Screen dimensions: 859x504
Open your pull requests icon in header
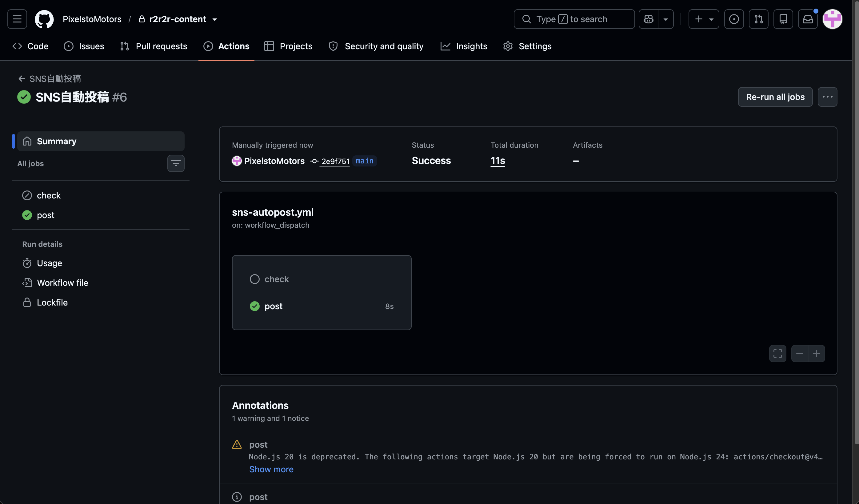(x=758, y=19)
